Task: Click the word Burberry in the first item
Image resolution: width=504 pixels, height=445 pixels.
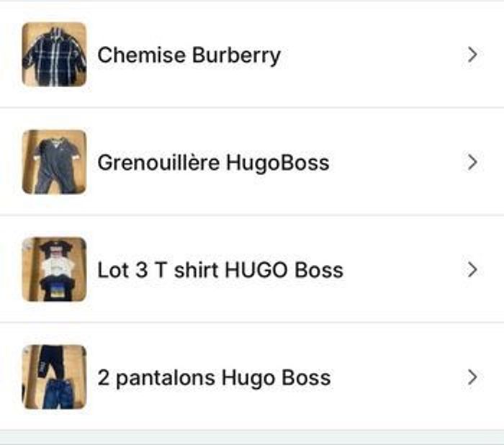Action: pyautogui.click(x=236, y=55)
